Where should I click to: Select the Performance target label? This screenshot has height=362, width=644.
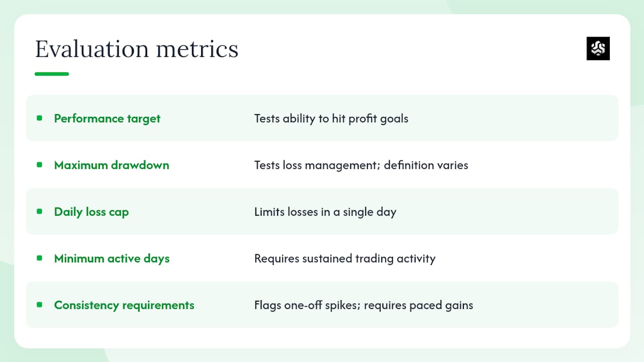coord(107,119)
